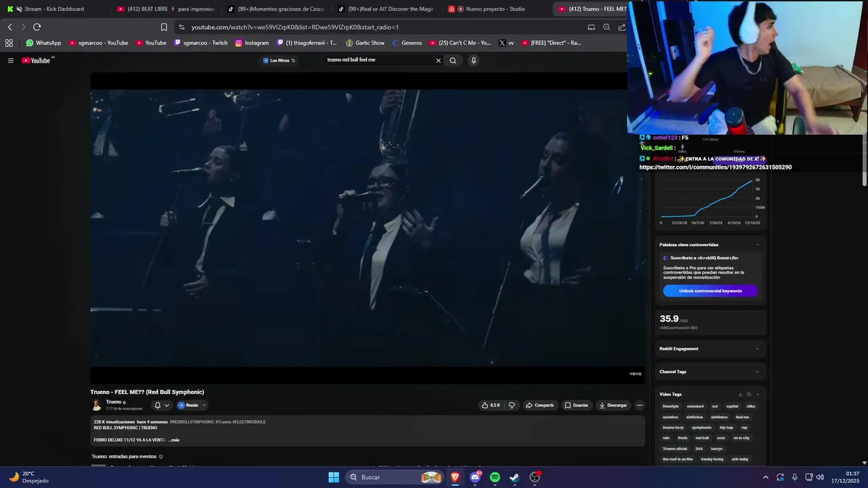The height and width of the screenshot is (488, 868).
Task: Show hidden system tray icons
Action: click(x=766, y=477)
